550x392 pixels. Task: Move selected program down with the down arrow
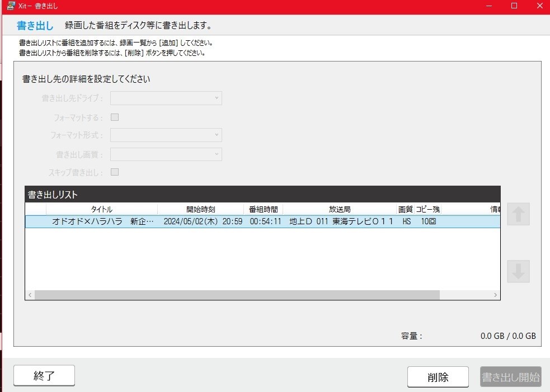pyautogui.click(x=518, y=271)
